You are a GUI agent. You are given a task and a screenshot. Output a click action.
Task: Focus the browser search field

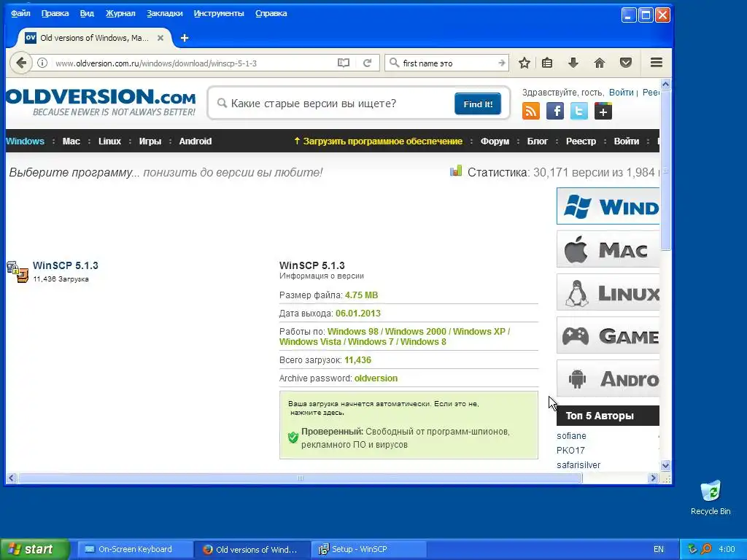coord(447,63)
